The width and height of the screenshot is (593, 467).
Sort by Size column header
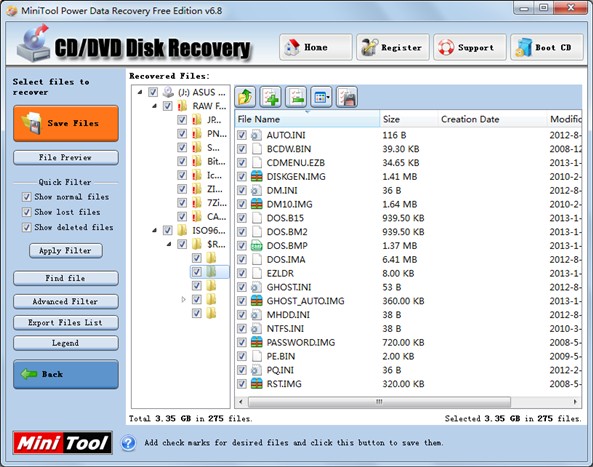click(408, 119)
